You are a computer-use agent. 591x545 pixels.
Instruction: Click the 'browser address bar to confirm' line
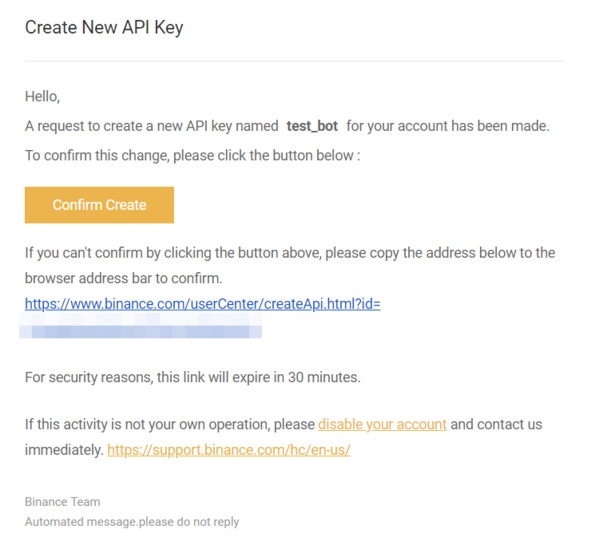[124, 278]
